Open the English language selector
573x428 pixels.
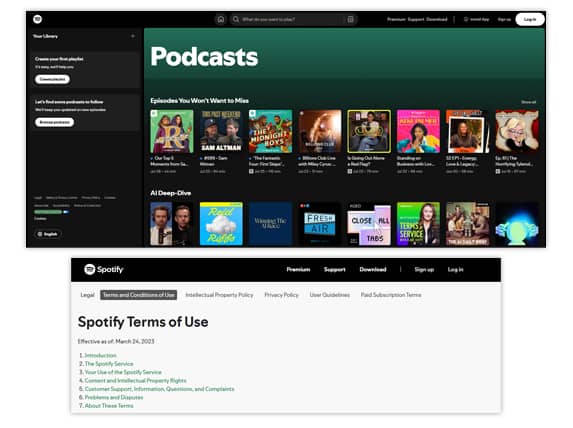48,234
